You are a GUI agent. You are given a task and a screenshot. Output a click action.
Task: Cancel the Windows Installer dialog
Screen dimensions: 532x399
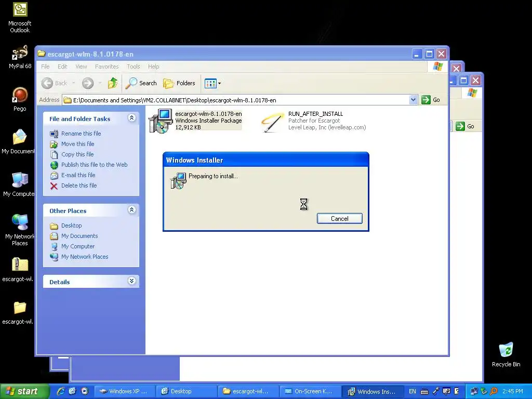pos(340,219)
